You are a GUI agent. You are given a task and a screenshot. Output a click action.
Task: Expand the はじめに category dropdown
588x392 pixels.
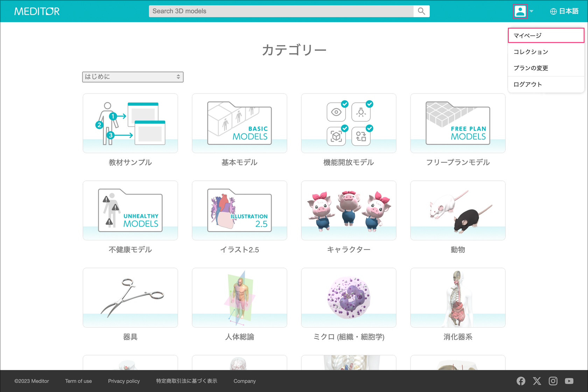click(133, 77)
